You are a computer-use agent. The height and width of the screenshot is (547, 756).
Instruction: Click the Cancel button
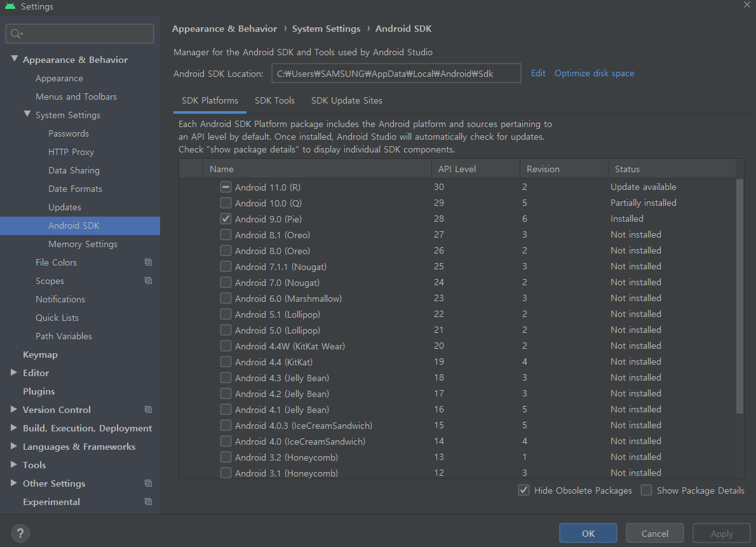point(655,533)
